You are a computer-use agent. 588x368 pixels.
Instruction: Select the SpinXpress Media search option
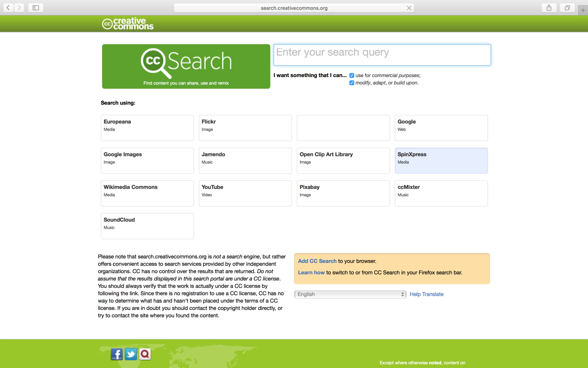(441, 161)
